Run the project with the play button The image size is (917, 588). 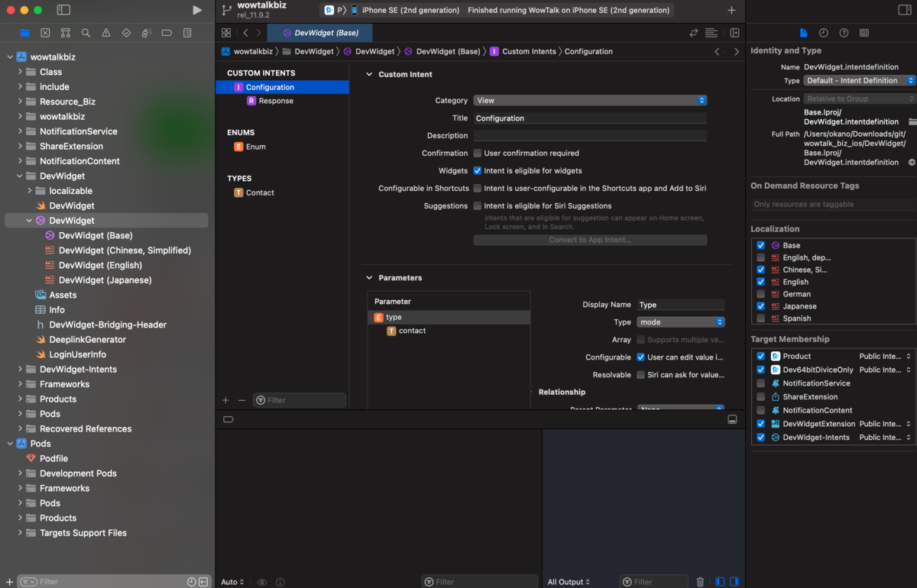coord(197,11)
